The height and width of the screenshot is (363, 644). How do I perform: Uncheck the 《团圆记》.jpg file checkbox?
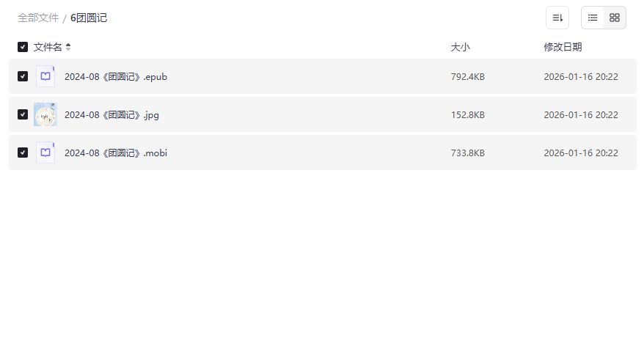click(x=23, y=114)
